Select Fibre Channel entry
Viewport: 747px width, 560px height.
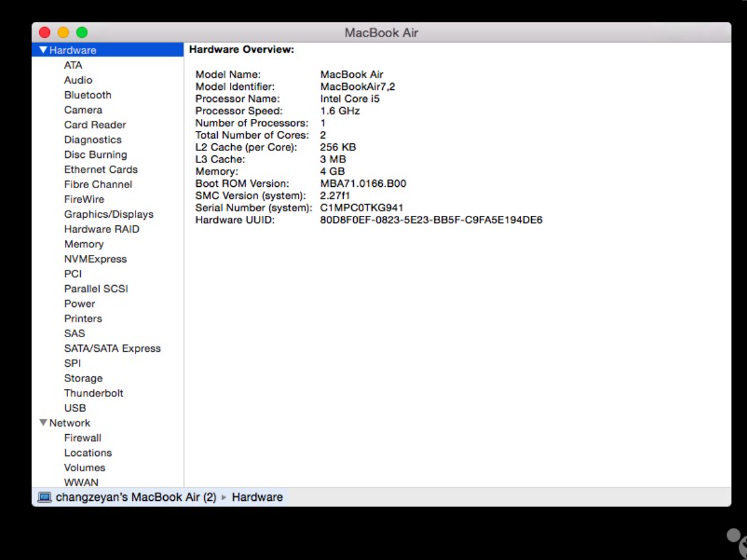click(x=98, y=184)
